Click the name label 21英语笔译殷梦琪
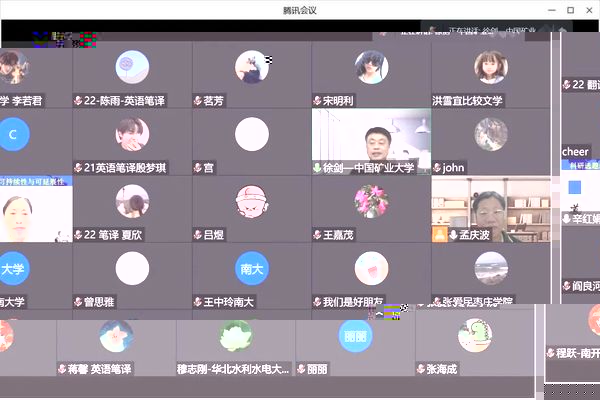The width and height of the screenshot is (600, 400). pos(125,168)
